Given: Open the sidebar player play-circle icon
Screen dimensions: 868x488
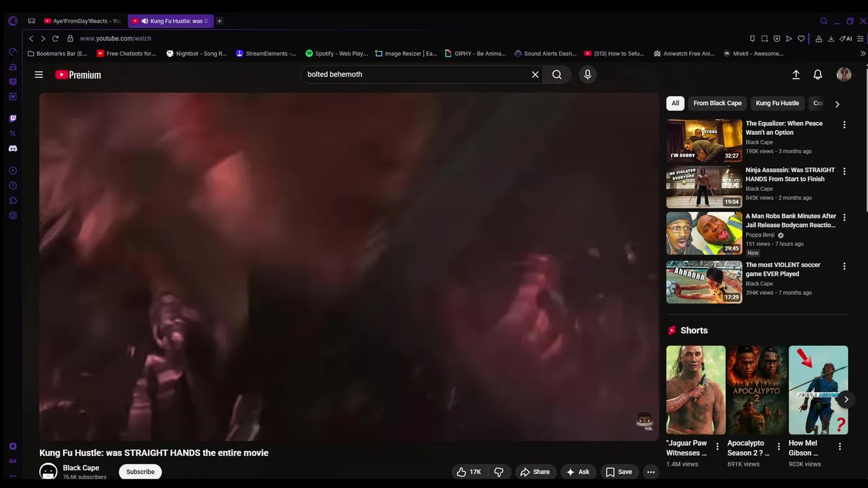Looking at the screenshot, I should click(12, 171).
